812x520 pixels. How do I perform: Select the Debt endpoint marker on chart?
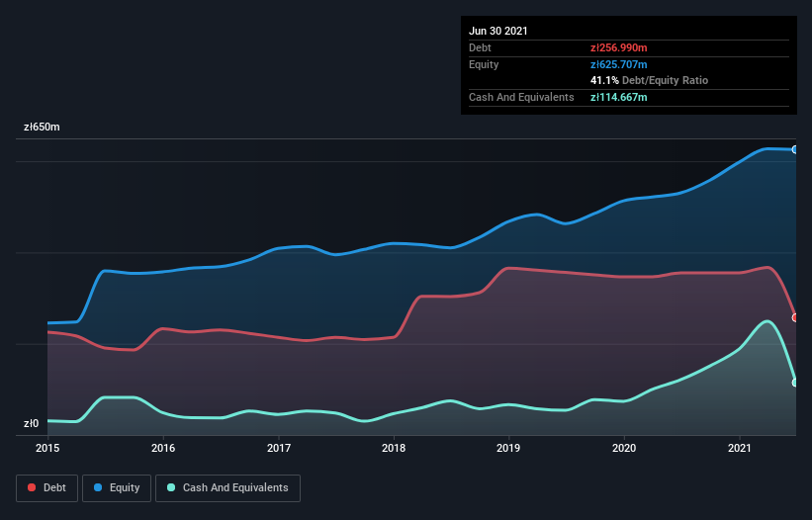795,317
